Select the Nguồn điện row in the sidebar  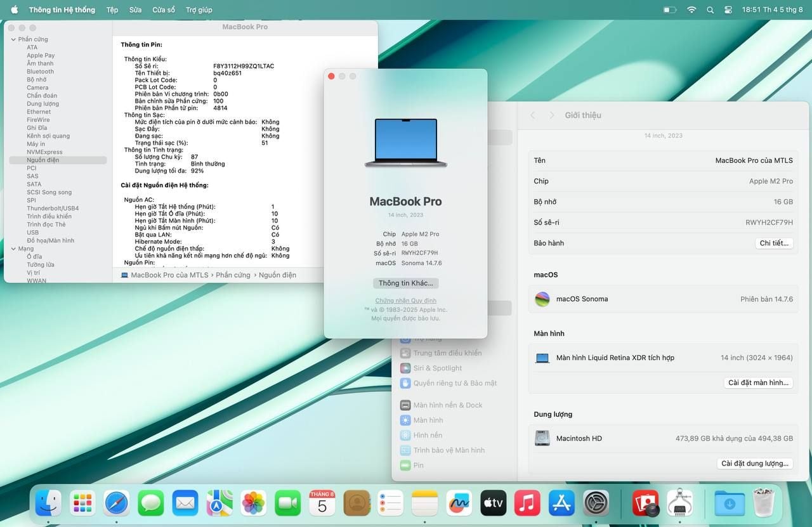[x=58, y=160]
